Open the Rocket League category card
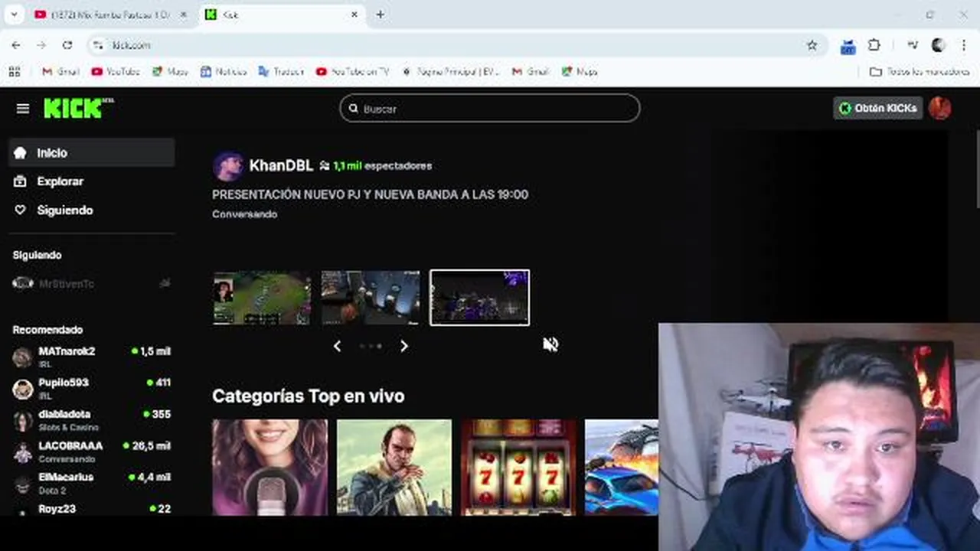Screen dimensions: 980x551 click(622, 468)
